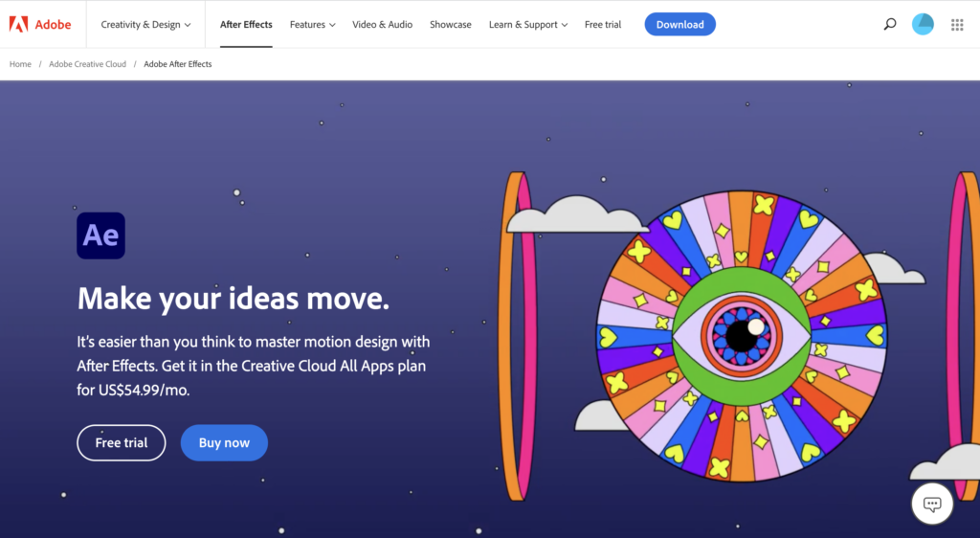
Task: Click the Buy now button
Action: click(224, 442)
